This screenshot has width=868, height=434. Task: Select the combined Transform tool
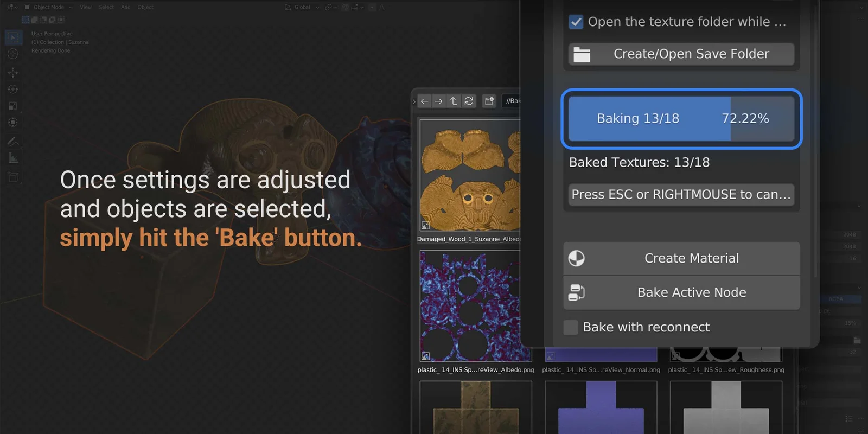pyautogui.click(x=13, y=123)
